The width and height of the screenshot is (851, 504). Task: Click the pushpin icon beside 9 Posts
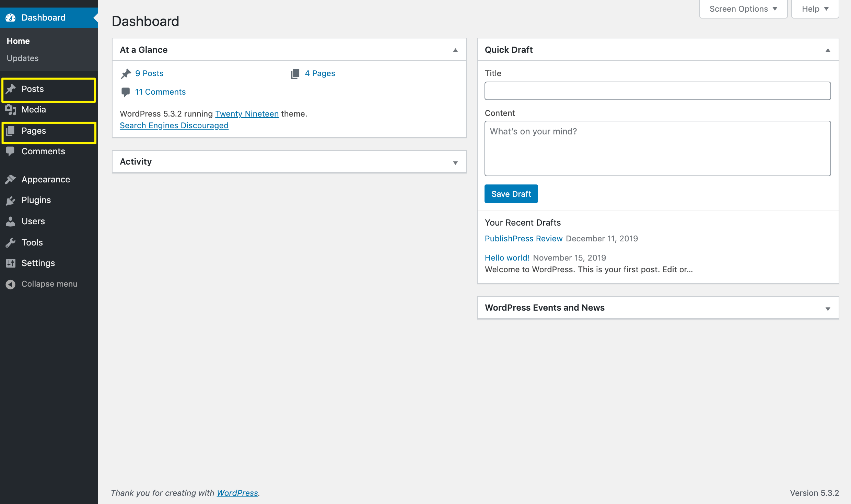pyautogui.click(x=126, y=74)
